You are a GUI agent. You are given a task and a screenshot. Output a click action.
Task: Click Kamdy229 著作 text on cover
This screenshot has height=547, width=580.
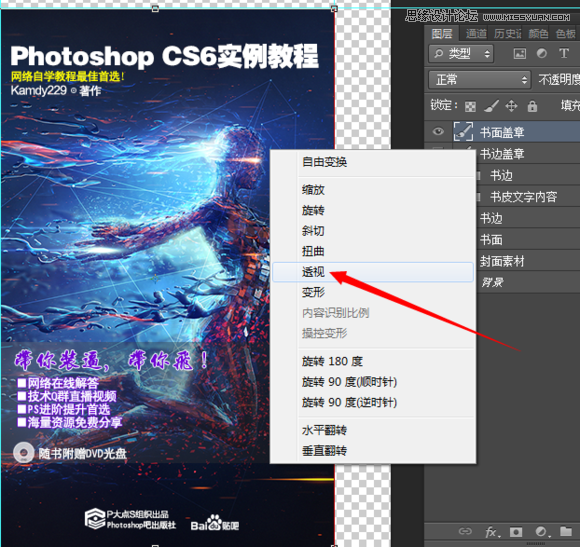point(56,90)
